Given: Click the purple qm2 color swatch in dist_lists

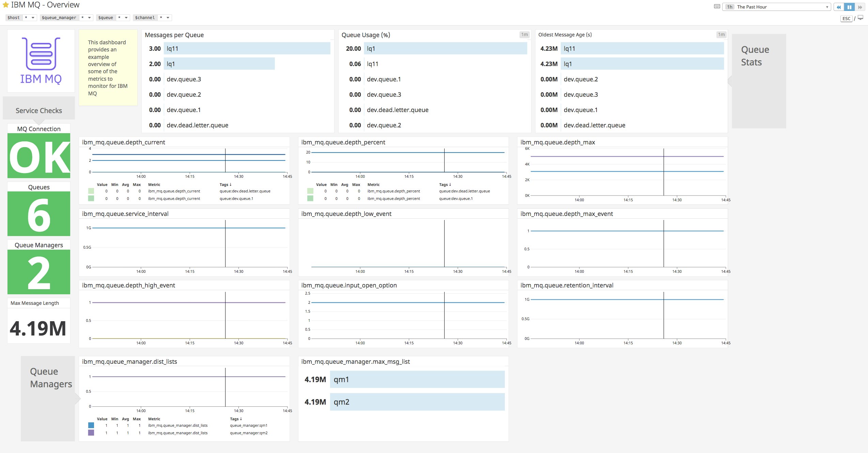Looking at the screenshot, I should pyautogui.click(x=90, y=433).
